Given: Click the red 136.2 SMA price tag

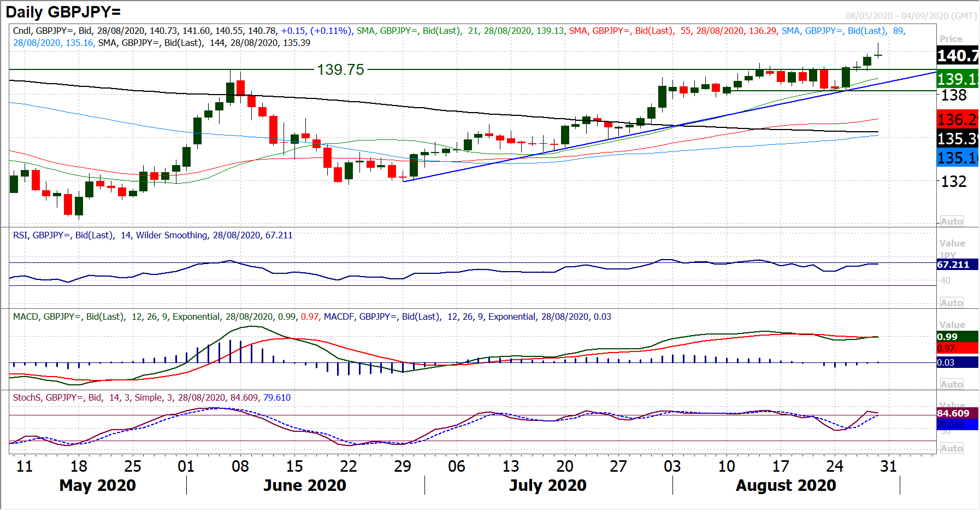Looking at the screenshot, I should click(957, 119).
